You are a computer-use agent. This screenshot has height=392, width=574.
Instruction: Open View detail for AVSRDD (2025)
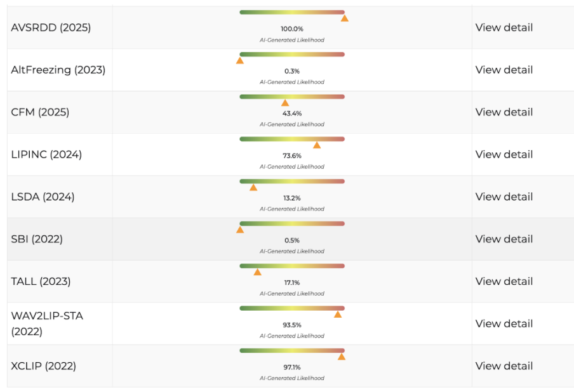point(504,27)
